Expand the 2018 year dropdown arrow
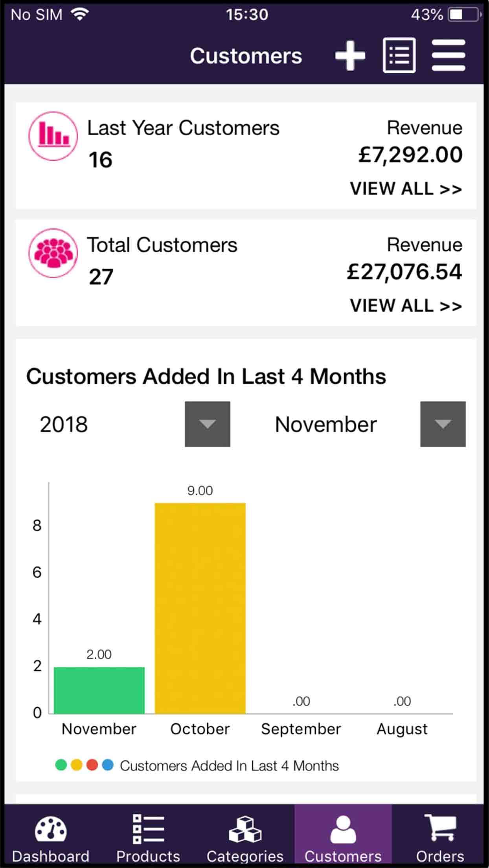 coord(208,424)
